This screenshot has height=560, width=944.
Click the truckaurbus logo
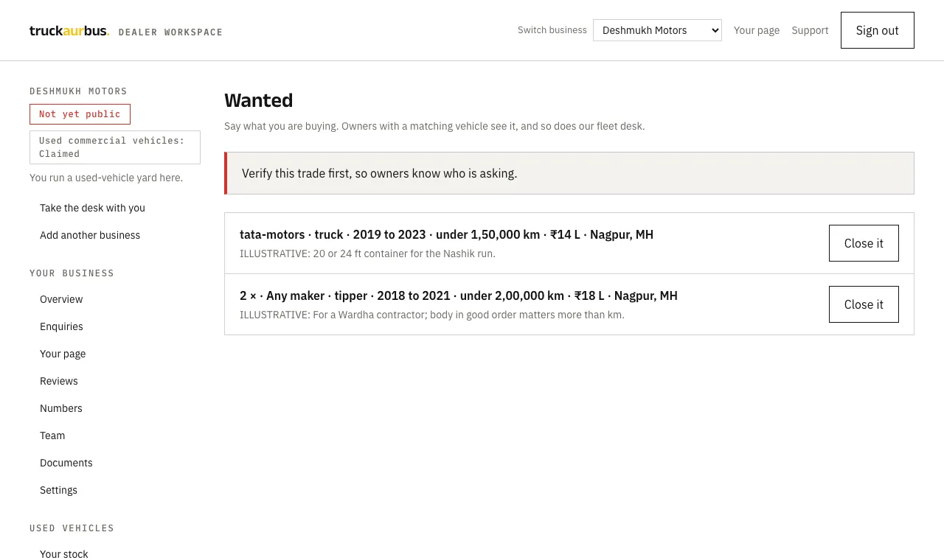(x=69, y=31)
